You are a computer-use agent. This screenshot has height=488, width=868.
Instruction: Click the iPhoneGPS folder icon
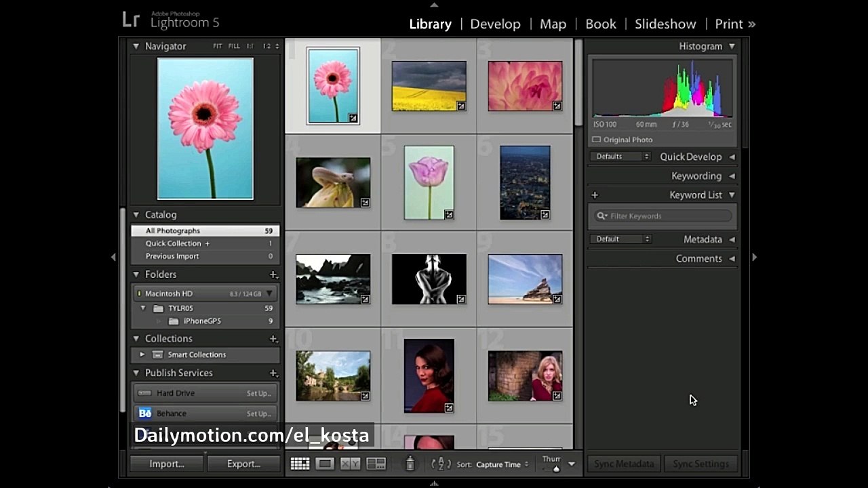pos(174,321)
